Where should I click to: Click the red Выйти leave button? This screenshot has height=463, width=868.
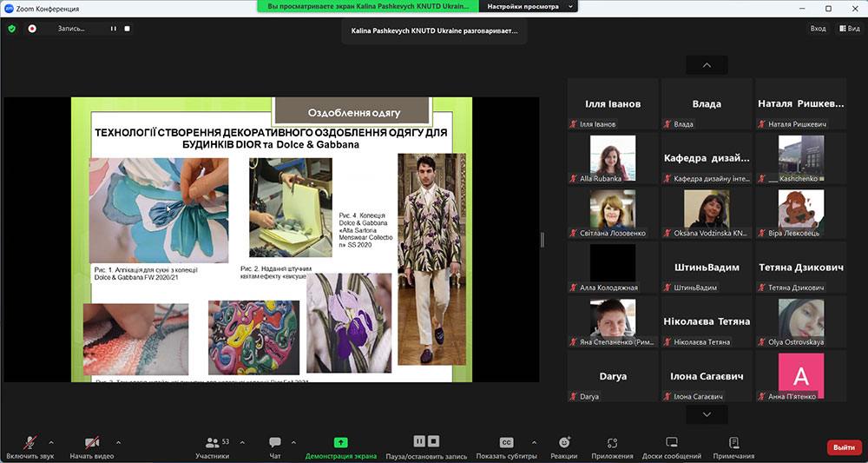point(845,447)
